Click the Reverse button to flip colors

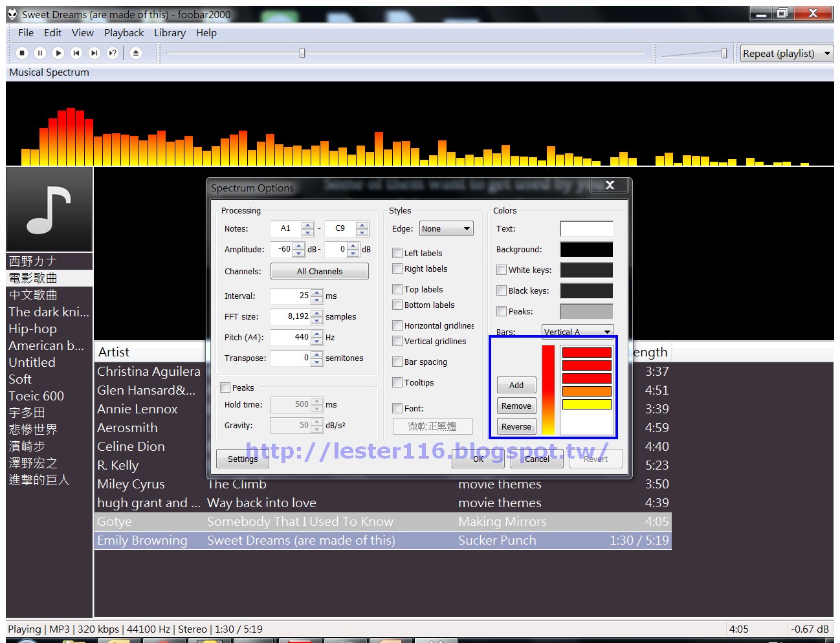pyautogui.click(x=516, y=426)
